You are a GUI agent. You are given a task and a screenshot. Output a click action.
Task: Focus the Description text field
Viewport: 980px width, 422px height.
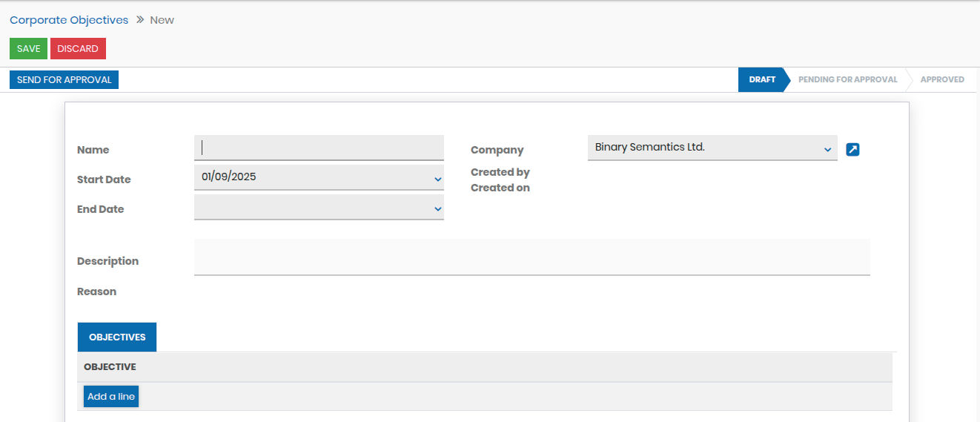(x=532, y=257)
